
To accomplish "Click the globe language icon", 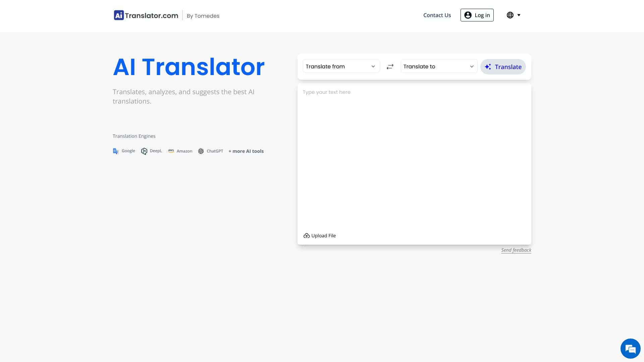I will coord(510,15).
